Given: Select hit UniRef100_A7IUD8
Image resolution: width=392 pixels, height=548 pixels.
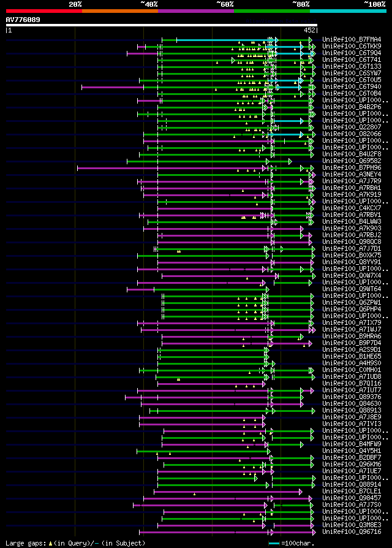Looking at the screenshot, I should 352,377.
